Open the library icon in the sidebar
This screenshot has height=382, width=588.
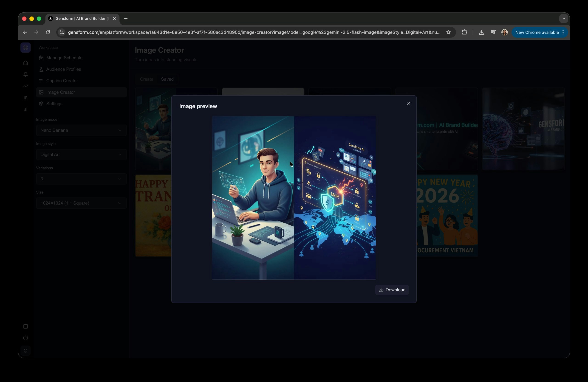click(x=25, y=98)
